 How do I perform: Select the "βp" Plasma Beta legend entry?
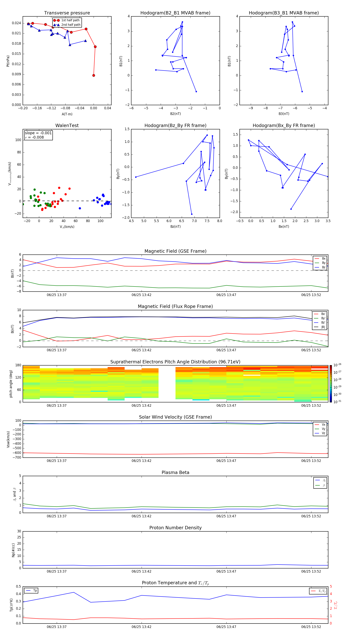[321, 480]
